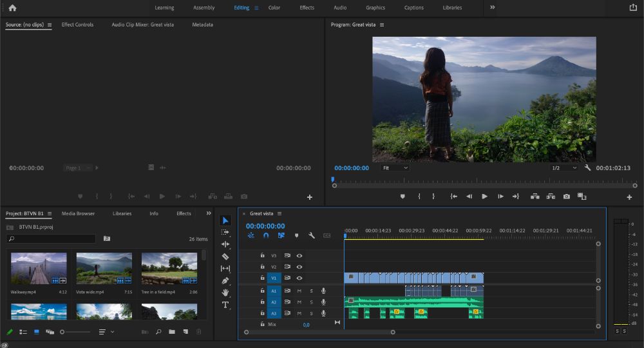The width and height of the screenshot is (644, 348).
Task: Select the Track Select Forward tool
Action: tap(225, 232)
